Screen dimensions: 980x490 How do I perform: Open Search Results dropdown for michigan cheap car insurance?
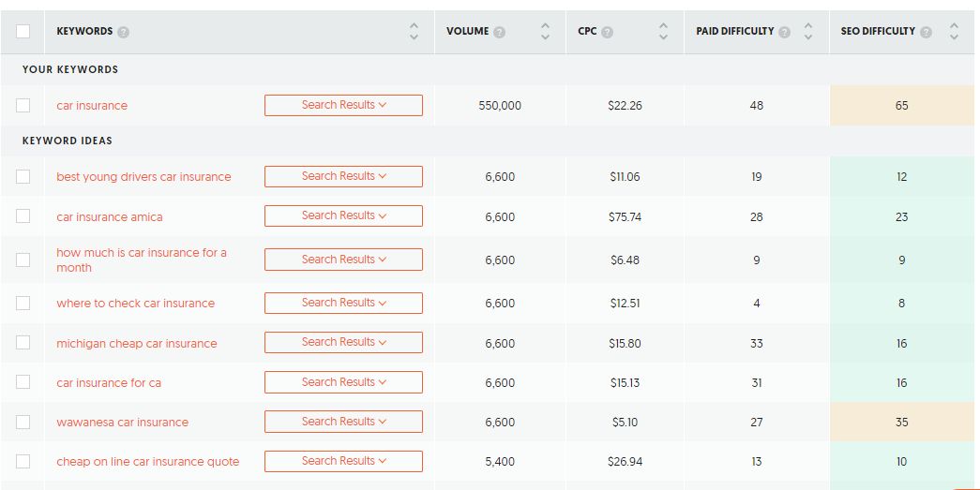click(x=343, y=343)
